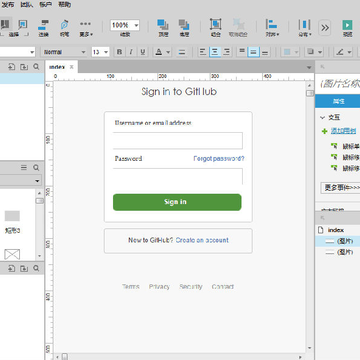This screenshot has height=360, width=360.
Task: Toggle italic formatting
Action: click(131, 52)
